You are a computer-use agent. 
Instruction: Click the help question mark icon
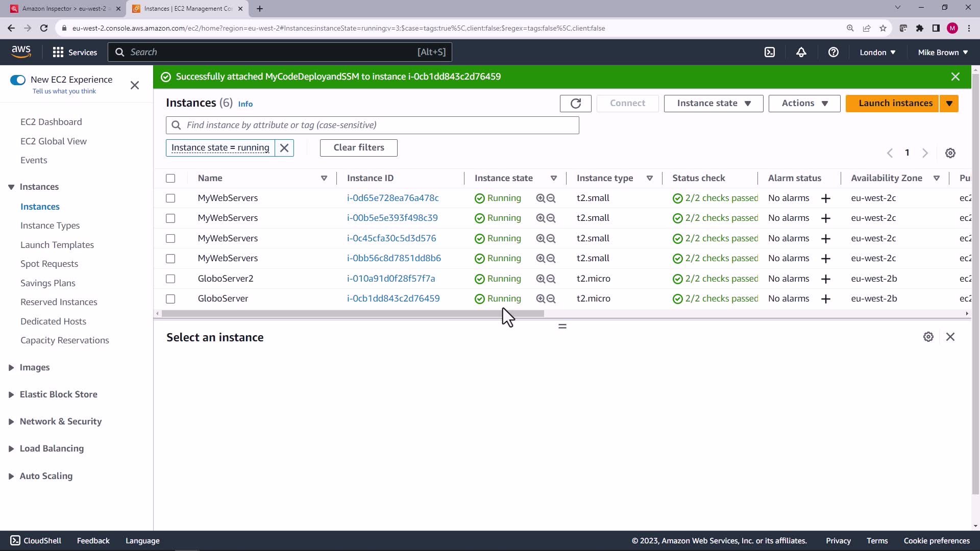pyautogui.click(x=833, y=52)
